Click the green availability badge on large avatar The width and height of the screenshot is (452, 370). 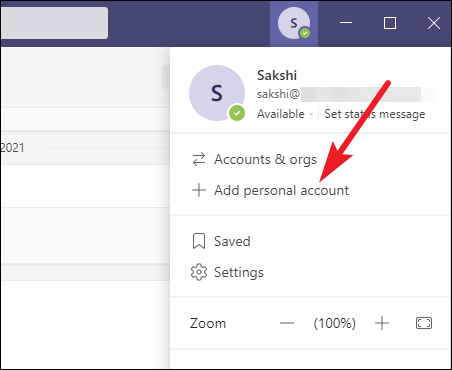click(x=237, y=113)
